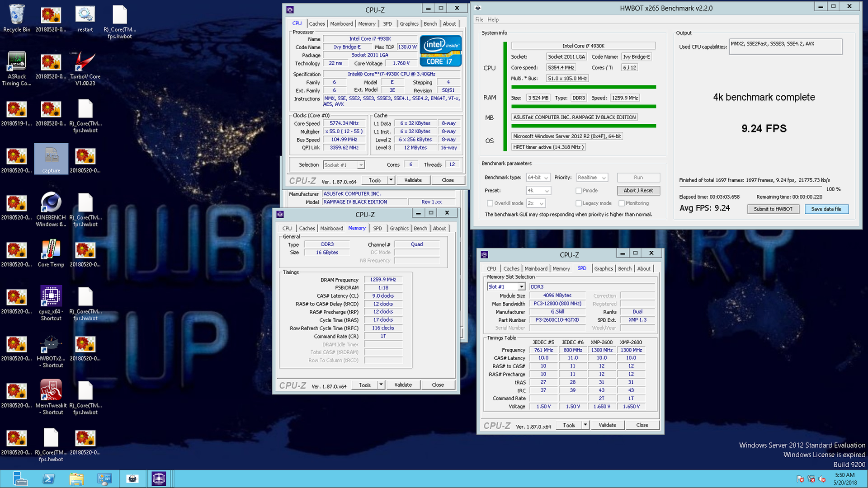Click Validate in Memory CPU-Z window

pyautogui.click(x=403, y=385)
